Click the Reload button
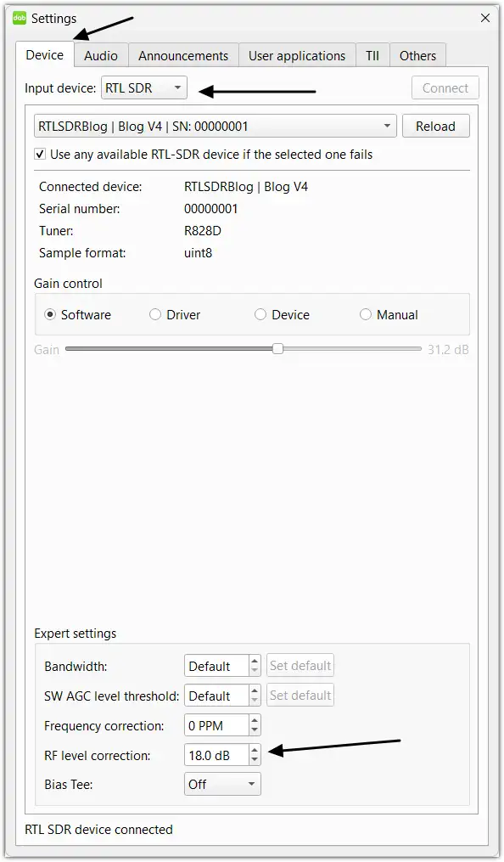 click(436, 126)
